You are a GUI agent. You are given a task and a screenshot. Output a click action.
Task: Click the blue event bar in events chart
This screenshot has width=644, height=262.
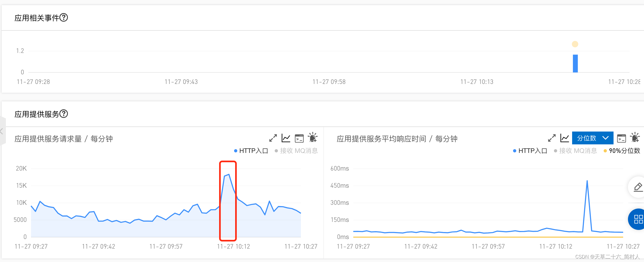click(575, 63)
